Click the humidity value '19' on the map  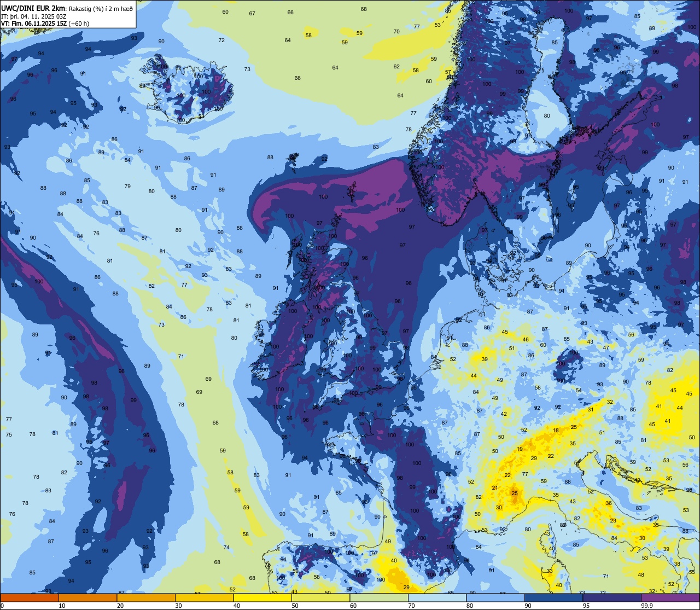[520, 449]
